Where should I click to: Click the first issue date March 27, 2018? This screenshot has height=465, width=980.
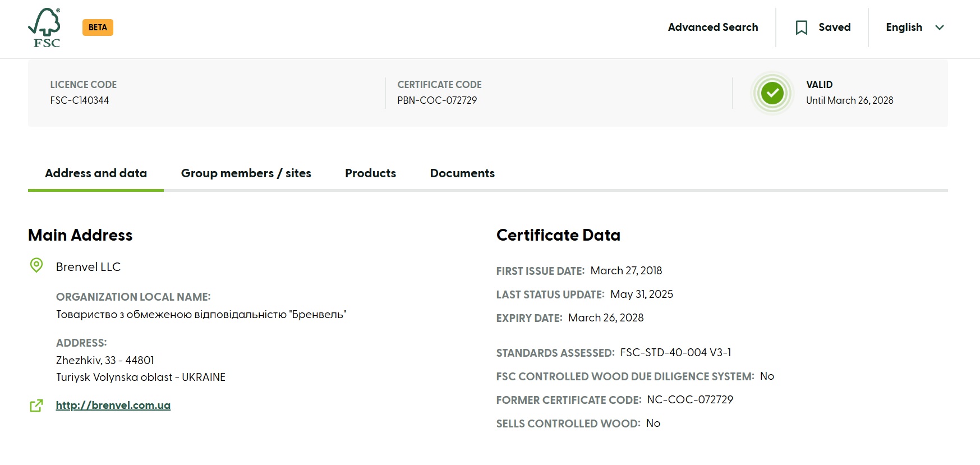click(626, 271)
